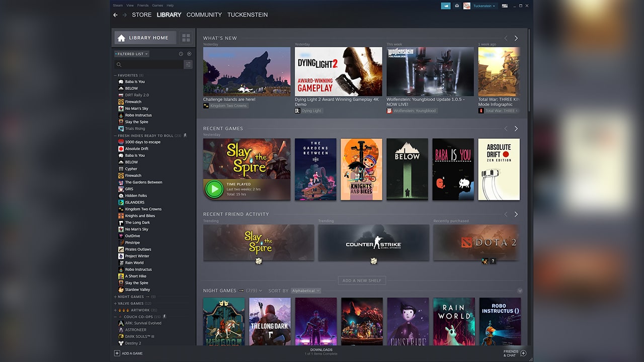Screen dimensions: 644x362
Task: Open the Alphabetical sort dropdown
Action: (x=306, y=291)
